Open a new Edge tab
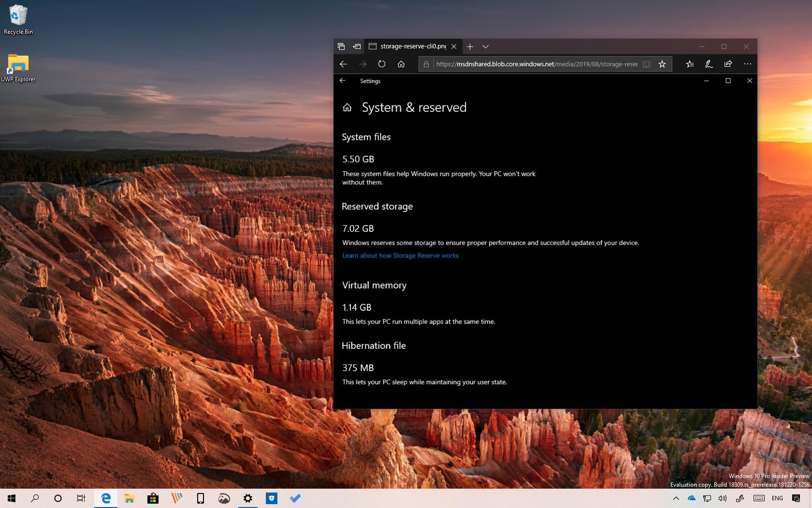The width and height of the screenshot is (812, 508). point(470,46)
